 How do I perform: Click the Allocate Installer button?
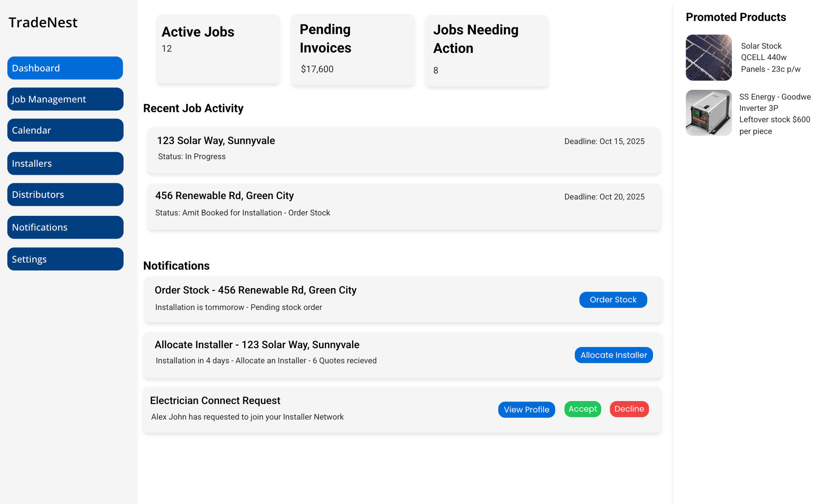pos(613,355)
